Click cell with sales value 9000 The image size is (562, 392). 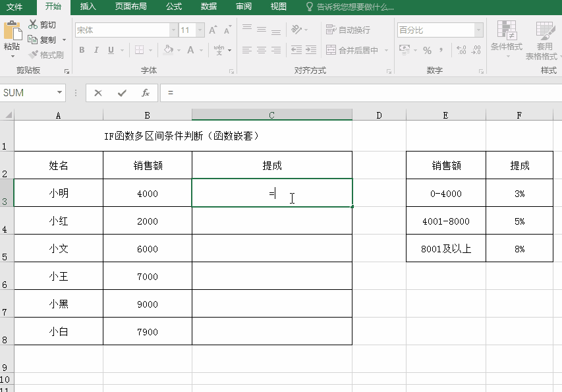[x=148, y=304]
